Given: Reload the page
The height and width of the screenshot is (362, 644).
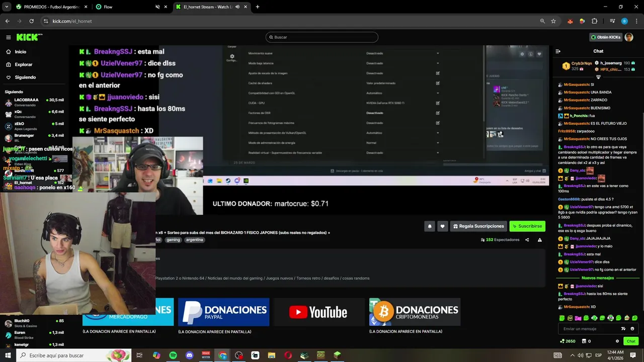Looking at the screenshot, I should click(x=31, y=21).
